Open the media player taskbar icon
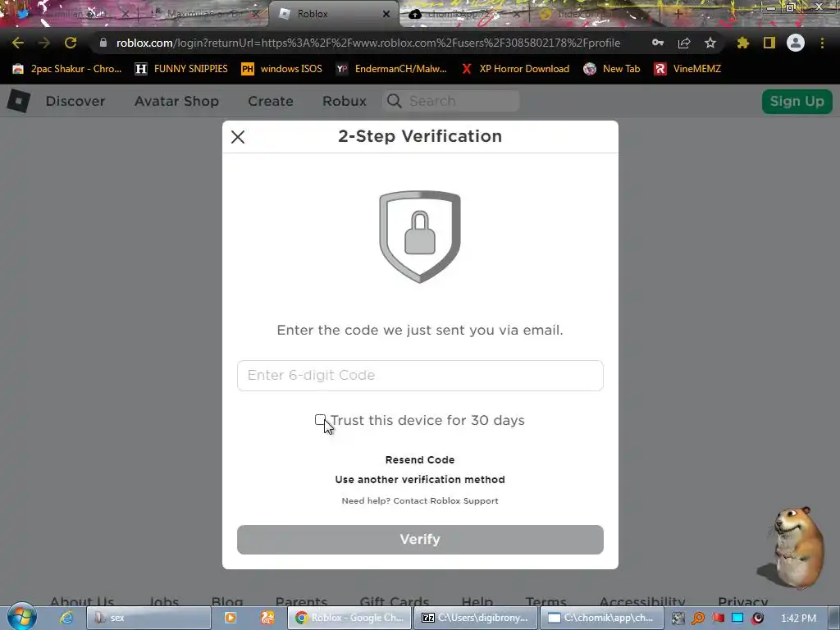The width and height of the screenshot is (840, 630). click(x=231, y=618)
